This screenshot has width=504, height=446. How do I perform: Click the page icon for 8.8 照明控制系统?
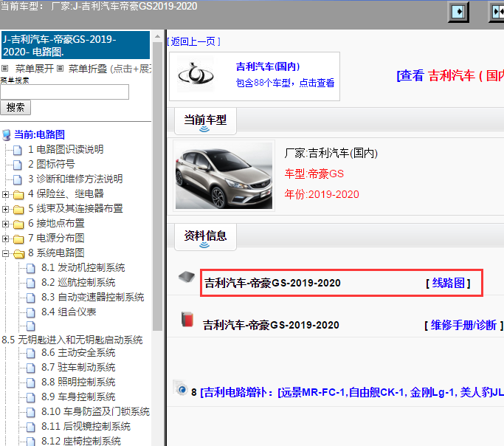point(31,382)
